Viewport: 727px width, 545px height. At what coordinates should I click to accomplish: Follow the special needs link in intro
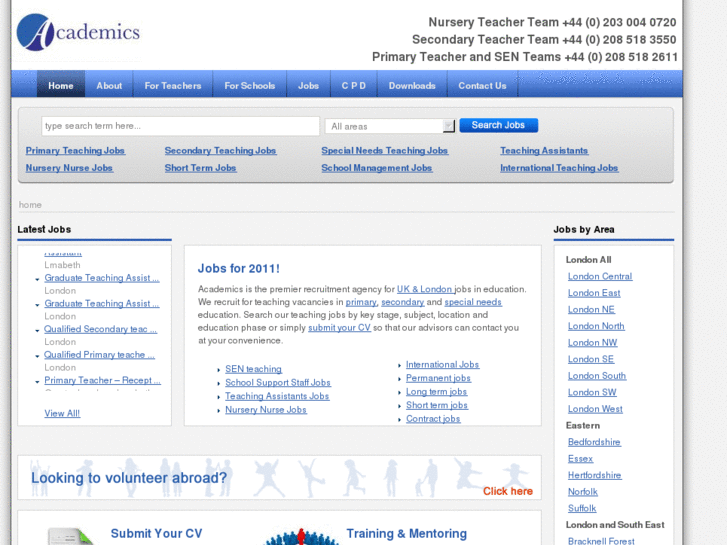click(473, 302)
